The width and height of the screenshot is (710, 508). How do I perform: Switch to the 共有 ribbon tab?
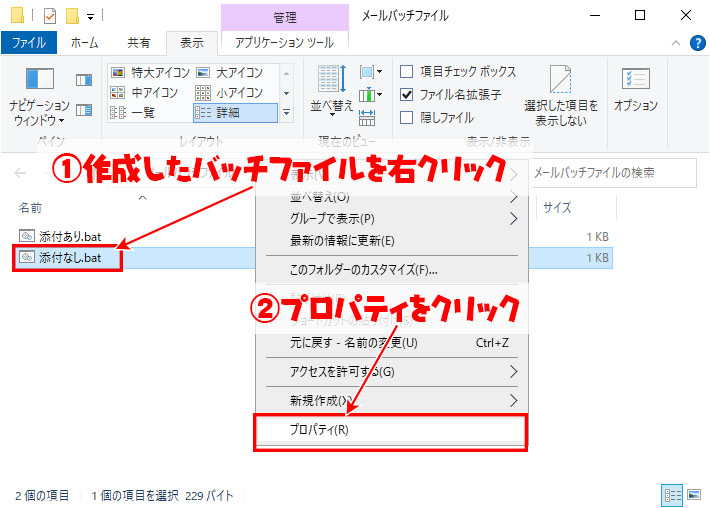pyautogui.click(x=139, y=43)
